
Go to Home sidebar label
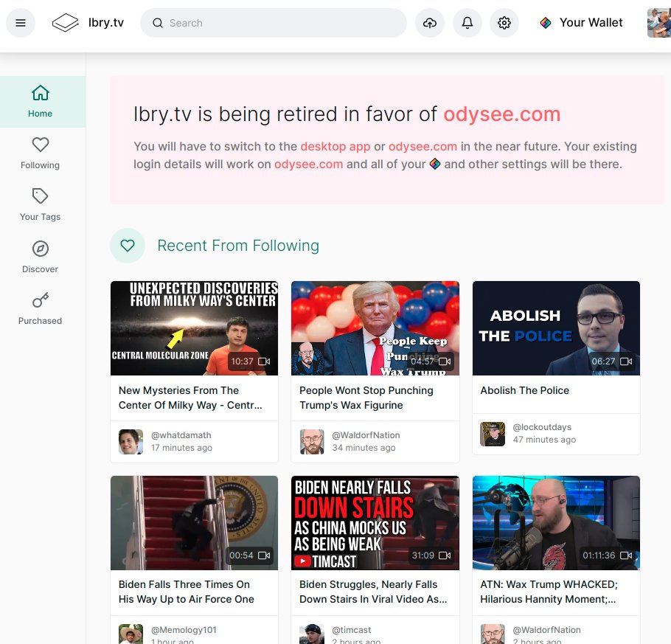point(41,114)
